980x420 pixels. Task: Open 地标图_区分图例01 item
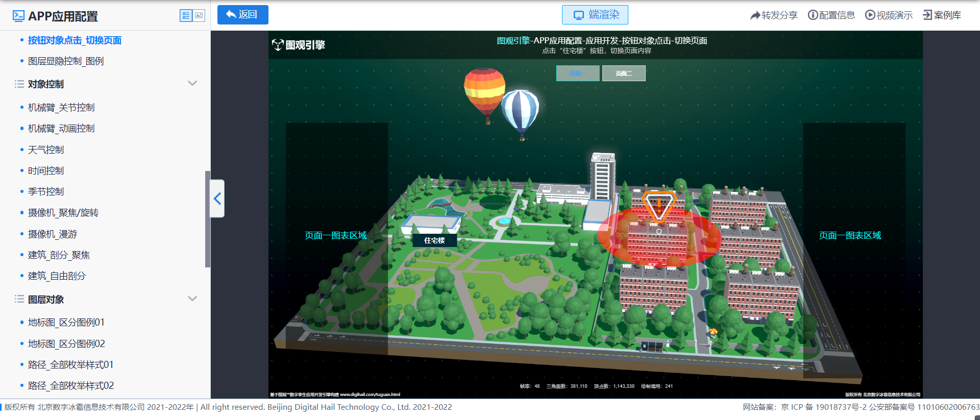pos(66,323)
